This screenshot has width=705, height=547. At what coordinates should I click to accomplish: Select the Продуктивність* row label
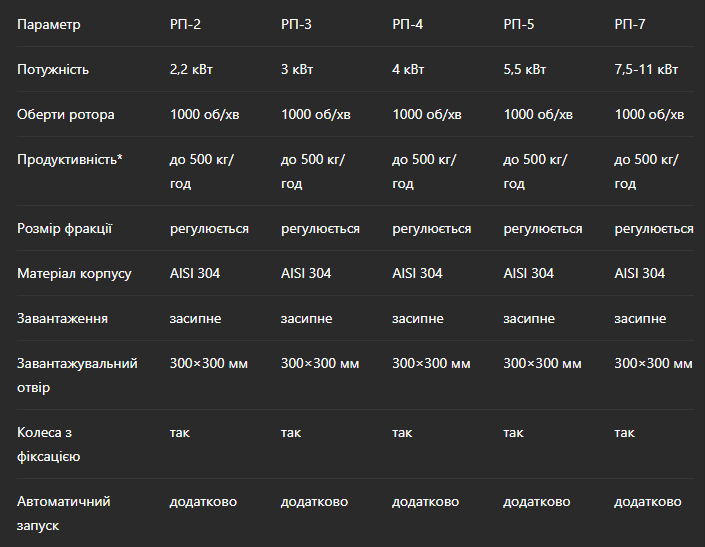70,160
